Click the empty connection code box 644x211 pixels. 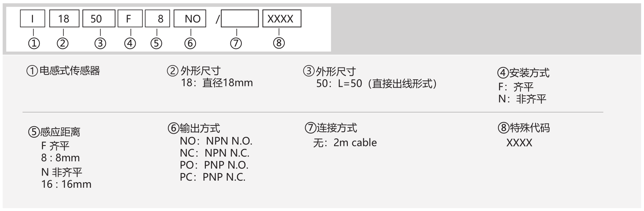click(x=240, y=19)
